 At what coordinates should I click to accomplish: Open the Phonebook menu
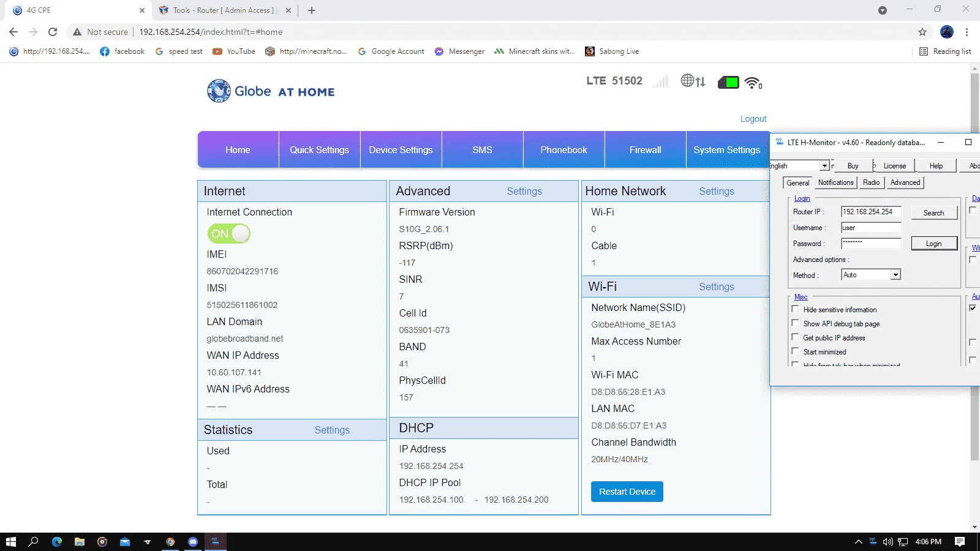[x=563, y=150]
